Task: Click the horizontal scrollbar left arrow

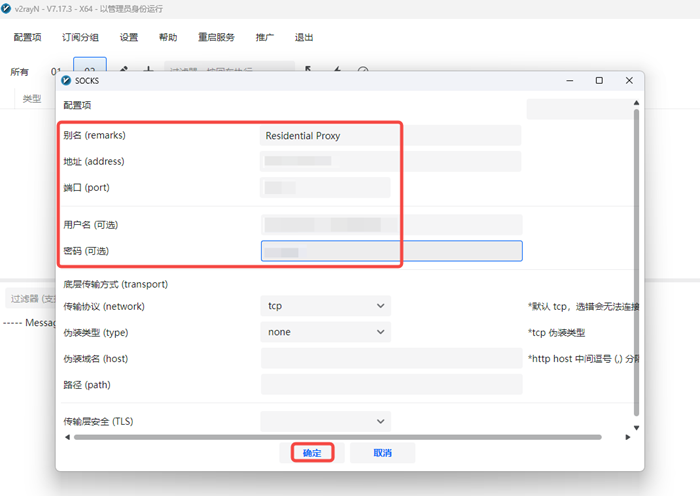Action: pyautogui.click(x=67, y=437)
